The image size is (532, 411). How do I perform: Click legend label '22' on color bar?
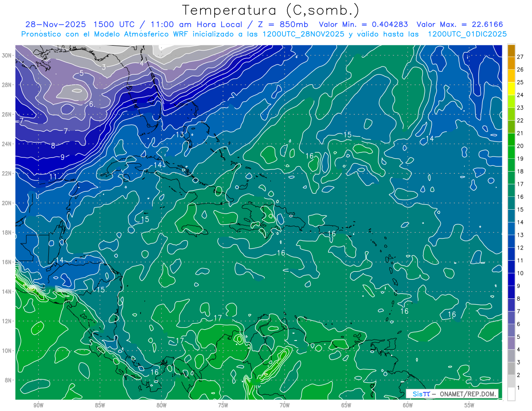click(x=520, y=120)
